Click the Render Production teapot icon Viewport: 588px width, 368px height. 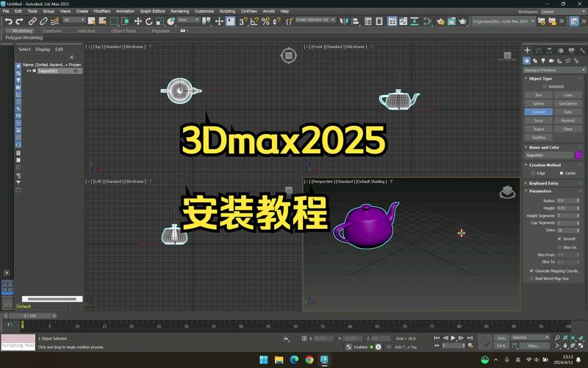pyautogui.click(x=463, y=21)
